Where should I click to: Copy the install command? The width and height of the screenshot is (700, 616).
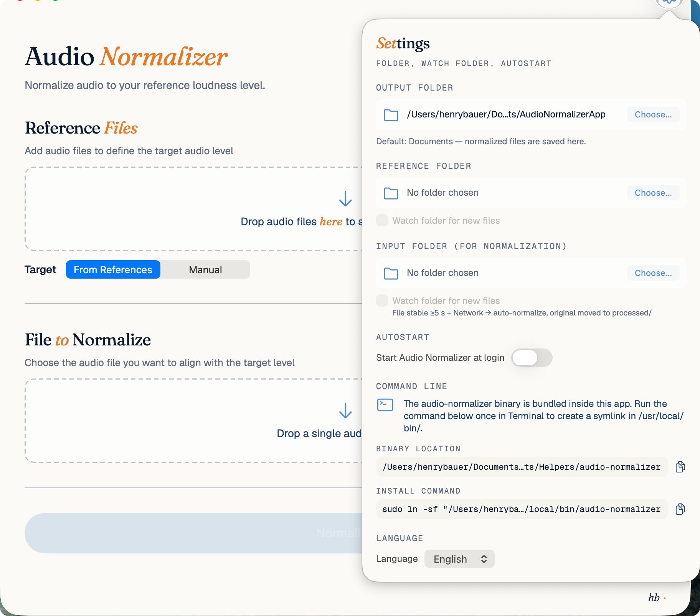680,509
